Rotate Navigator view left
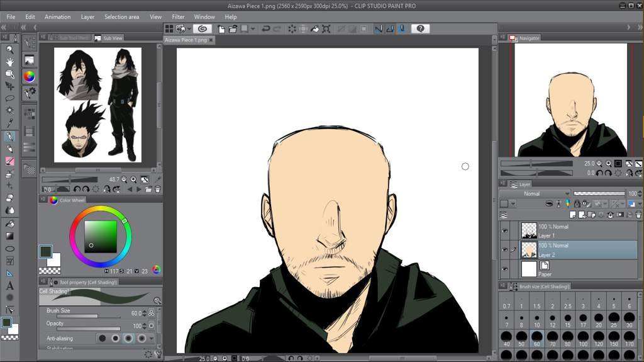Viewport: 644px width, 362px height. click(x=599, y=173)
